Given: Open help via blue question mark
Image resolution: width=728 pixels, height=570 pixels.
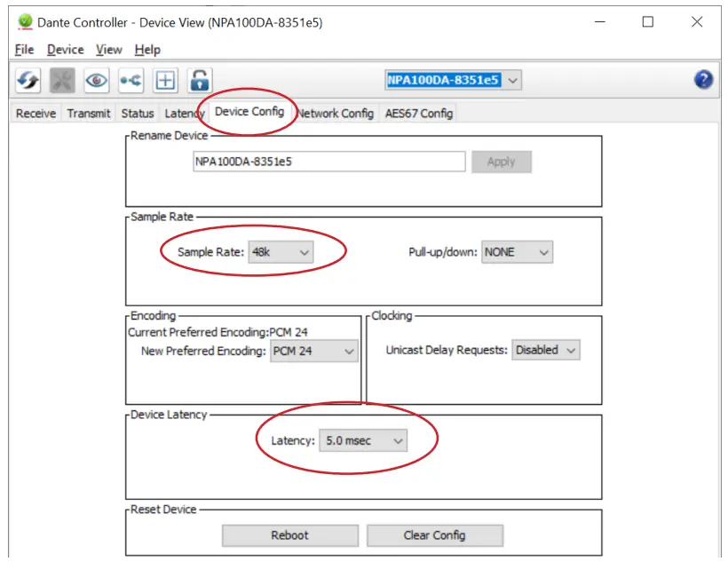Looking at the screenshot, I should [x=703, y=79].
